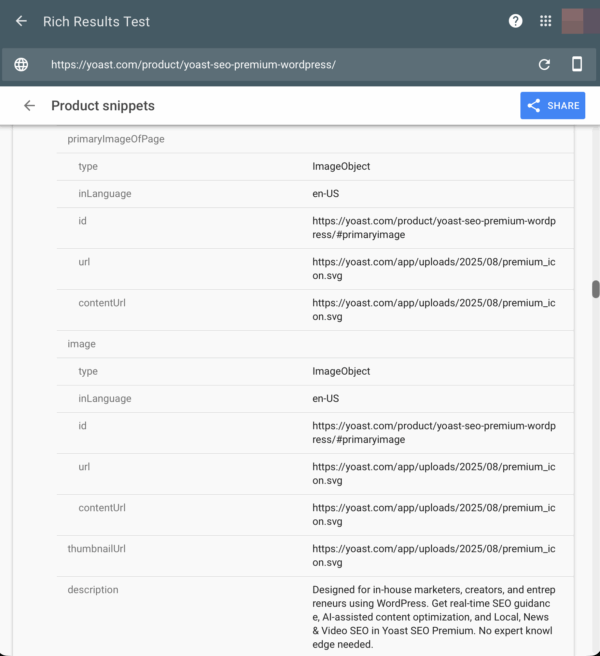600x656 pixels.
Task: Click contentUrl label under primaryImageOfPage
Action: click(102, 303)
